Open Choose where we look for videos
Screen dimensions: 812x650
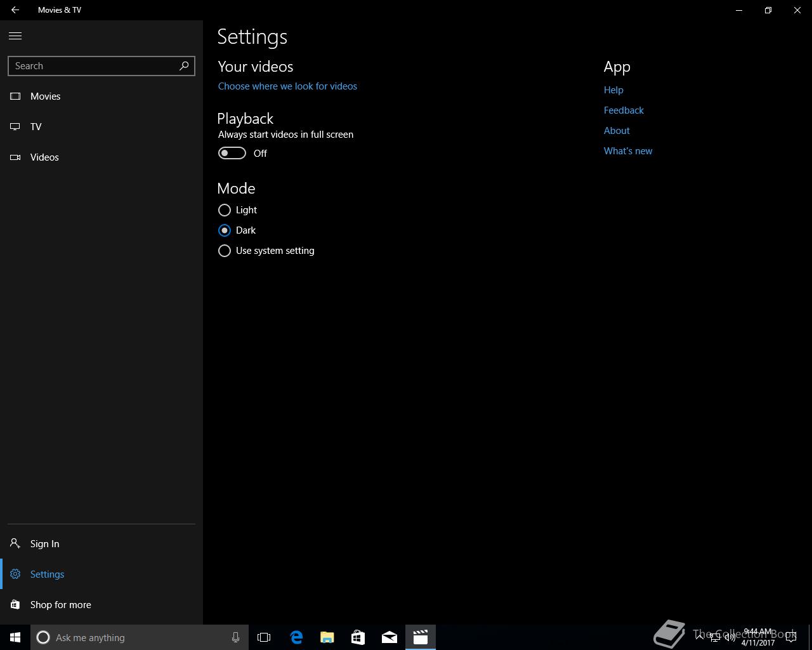[287, 86]
